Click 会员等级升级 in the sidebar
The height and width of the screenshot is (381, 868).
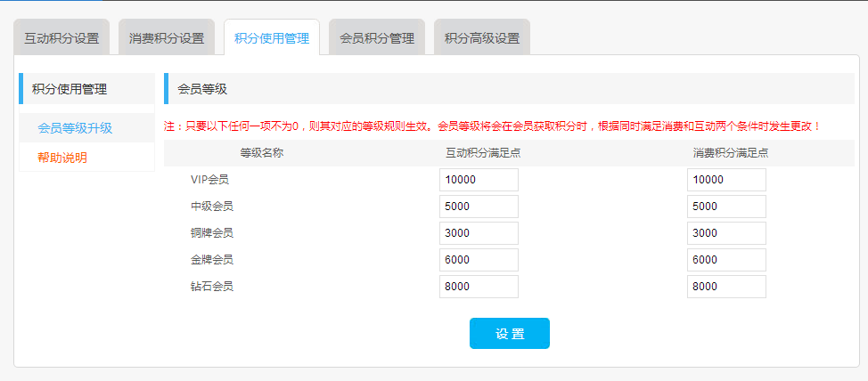[75, 128]
